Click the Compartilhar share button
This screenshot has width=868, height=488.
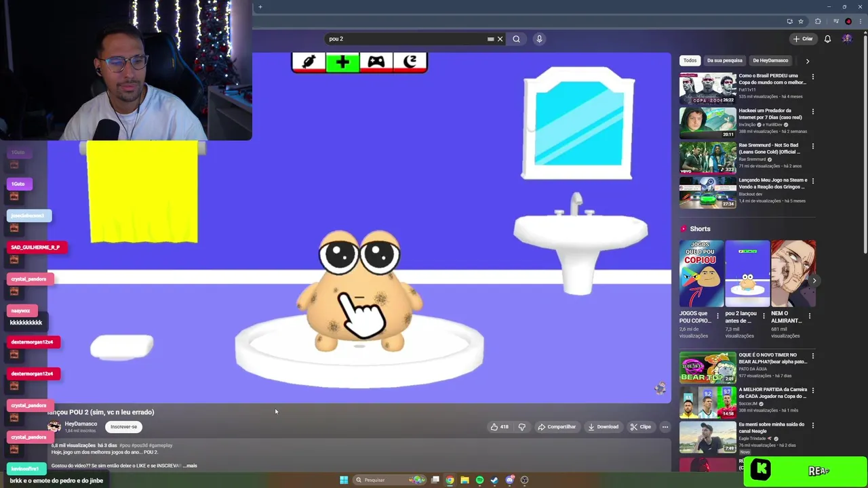point(557,427)
